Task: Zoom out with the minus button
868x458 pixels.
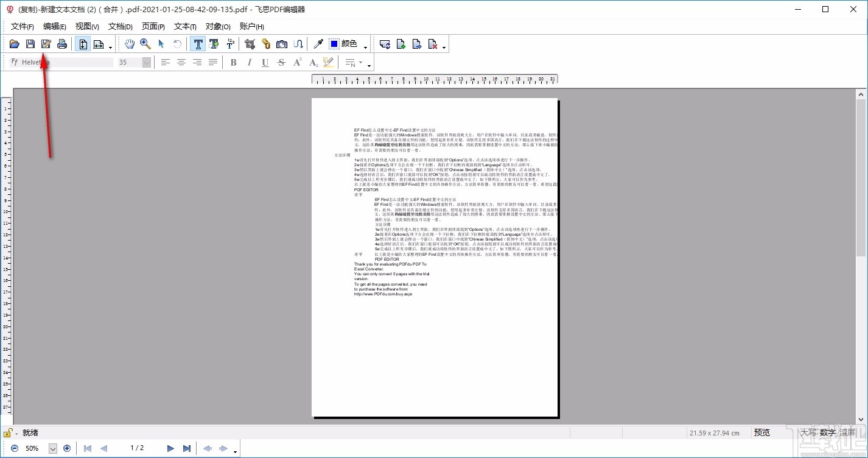Action: tap(15, 448)
